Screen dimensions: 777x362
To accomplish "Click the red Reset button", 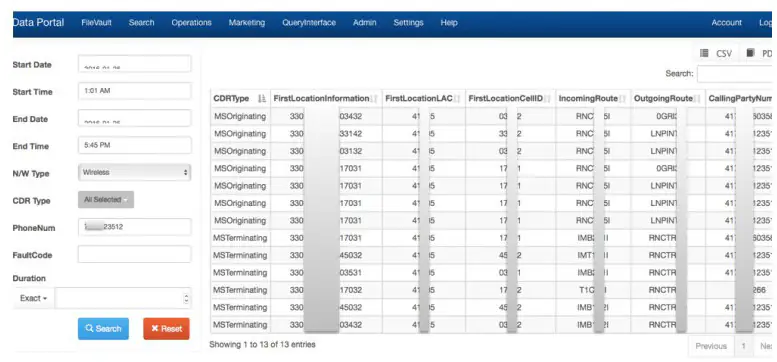I will coord(166,329).
